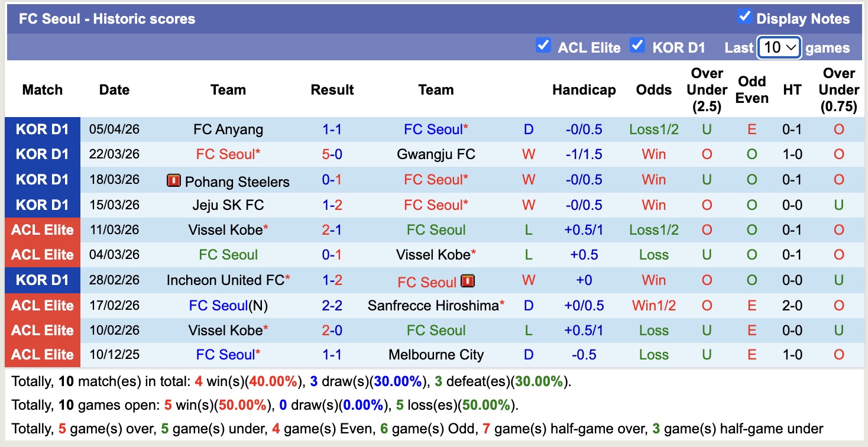Viewport: 868px width, 447px height.
Task: Select Sanfrecce Hiroshima team name
Action: click(x=436, y=305)
